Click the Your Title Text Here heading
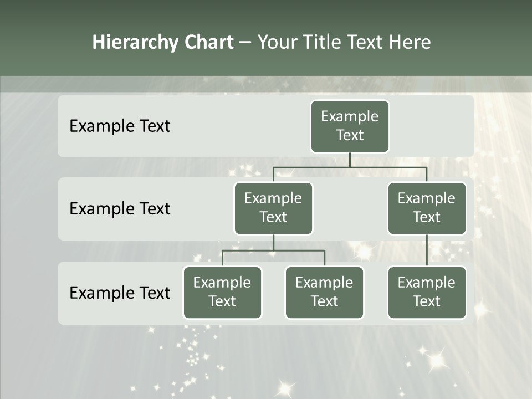This screenshot has height=399, width=532. (x=344, y=42)
